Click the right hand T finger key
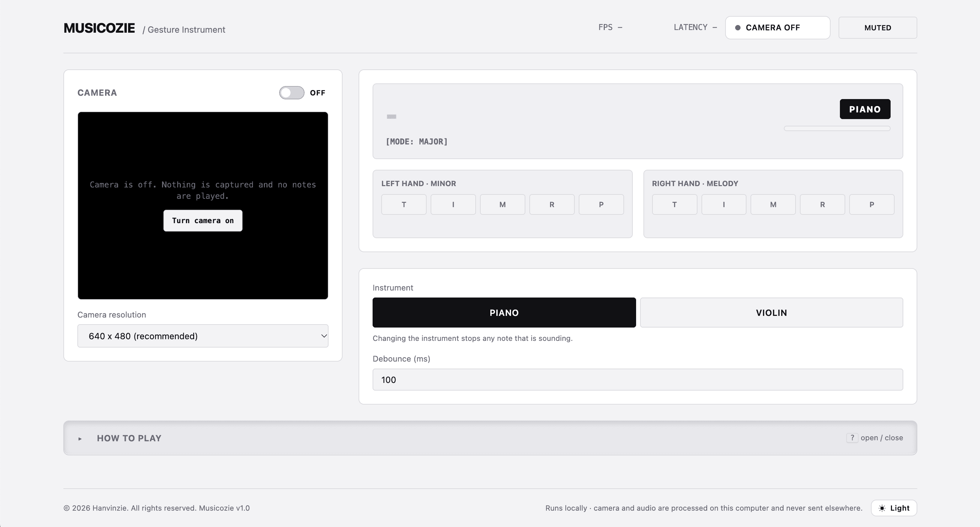The height and width of the screenshot is (527, 980). (x=674, y=204)
